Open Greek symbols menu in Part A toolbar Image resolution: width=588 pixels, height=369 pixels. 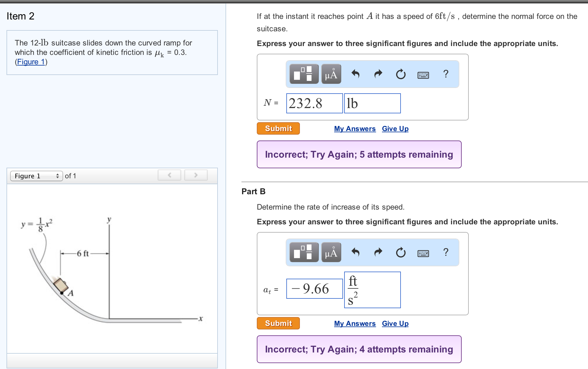(331, 74)
